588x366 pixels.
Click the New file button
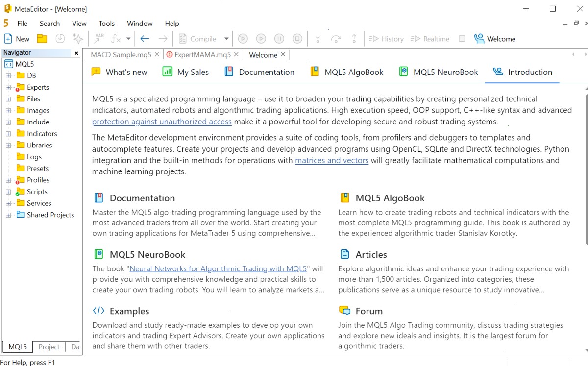coord(17,39)
